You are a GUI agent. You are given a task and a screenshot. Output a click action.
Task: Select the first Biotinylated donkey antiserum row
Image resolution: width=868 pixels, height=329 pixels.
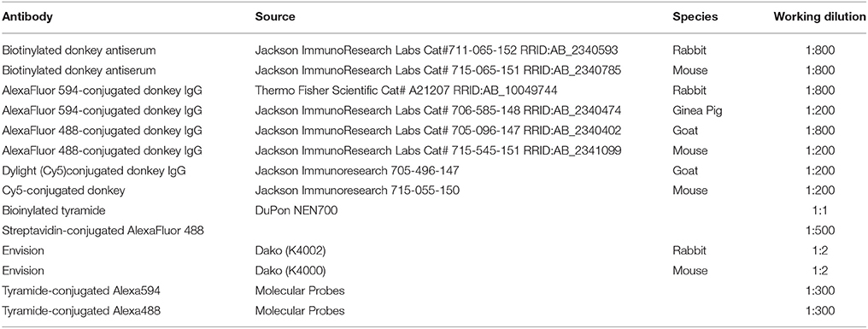[x=434, y=50]
